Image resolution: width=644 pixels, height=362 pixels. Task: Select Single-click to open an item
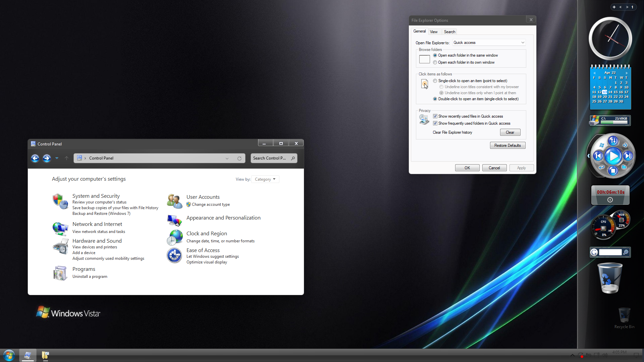[x=435, y=81]
